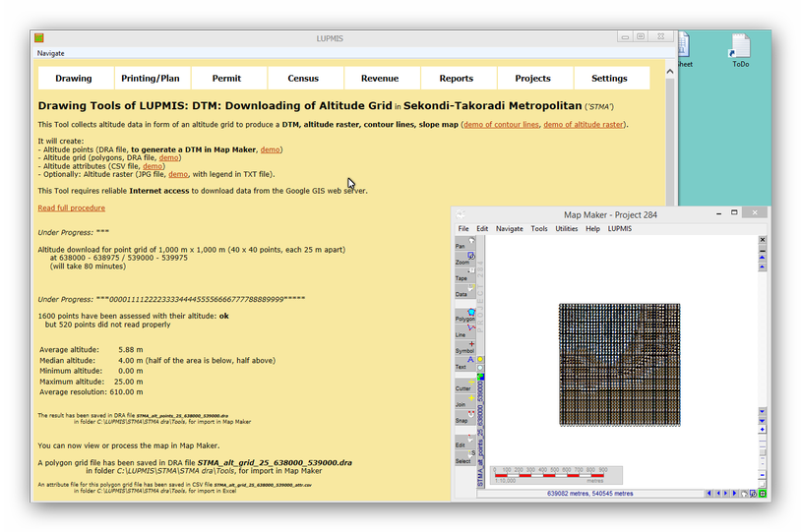
Task: Open the Edit menu in Map Maker
Action: click(x=482, y=229)
